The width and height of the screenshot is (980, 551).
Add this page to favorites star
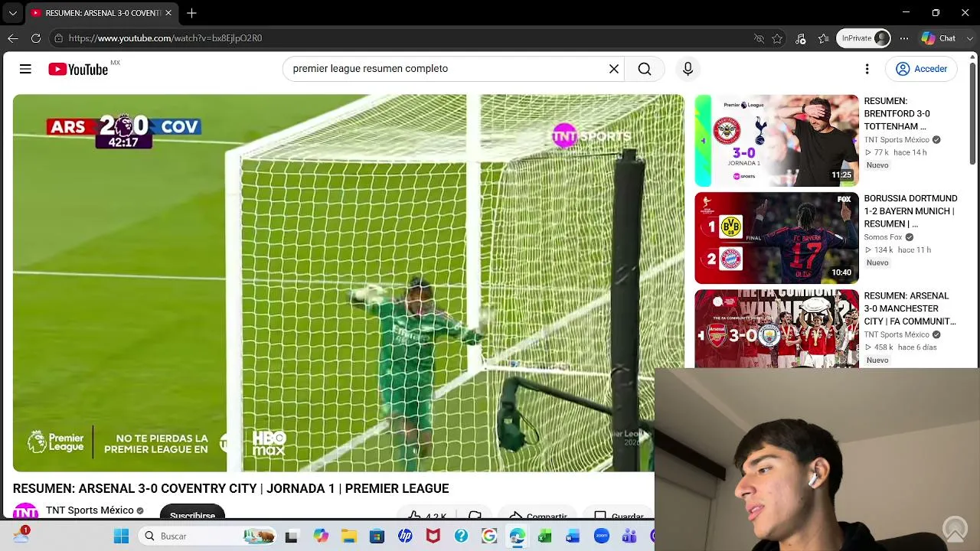point(778,38)
